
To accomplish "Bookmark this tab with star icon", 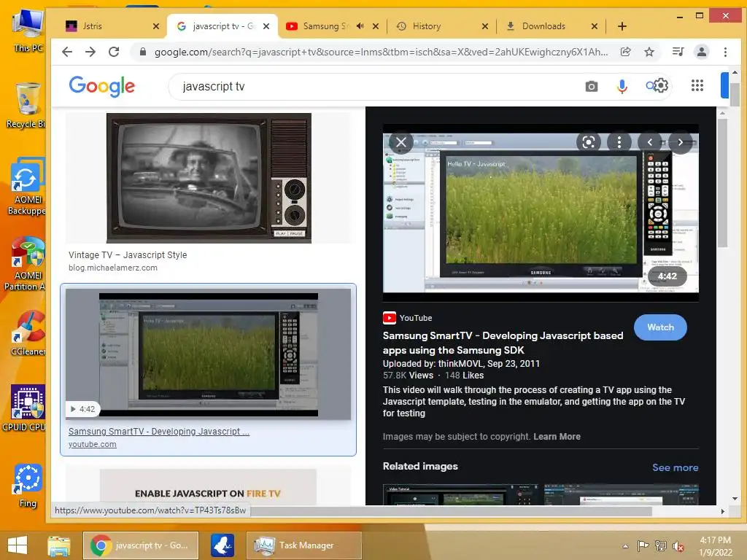I will [x=649, y=52].
